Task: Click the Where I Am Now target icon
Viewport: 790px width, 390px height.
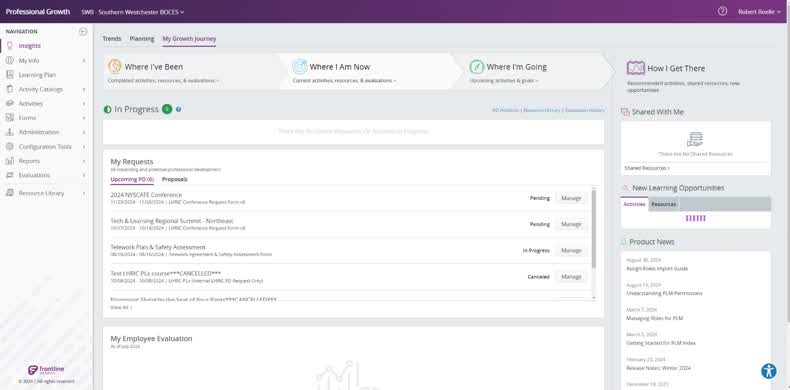Action: tap(300, 67)
